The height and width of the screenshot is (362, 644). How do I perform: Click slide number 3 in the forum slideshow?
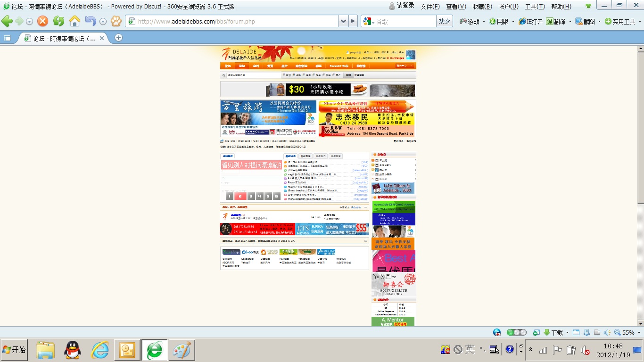[251, 196]
